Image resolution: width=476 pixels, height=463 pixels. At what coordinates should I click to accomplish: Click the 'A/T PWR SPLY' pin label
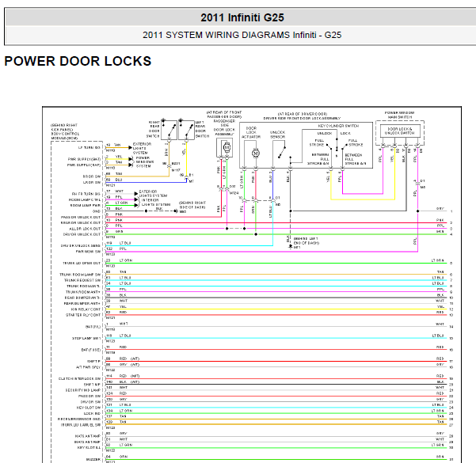(88, 367)
